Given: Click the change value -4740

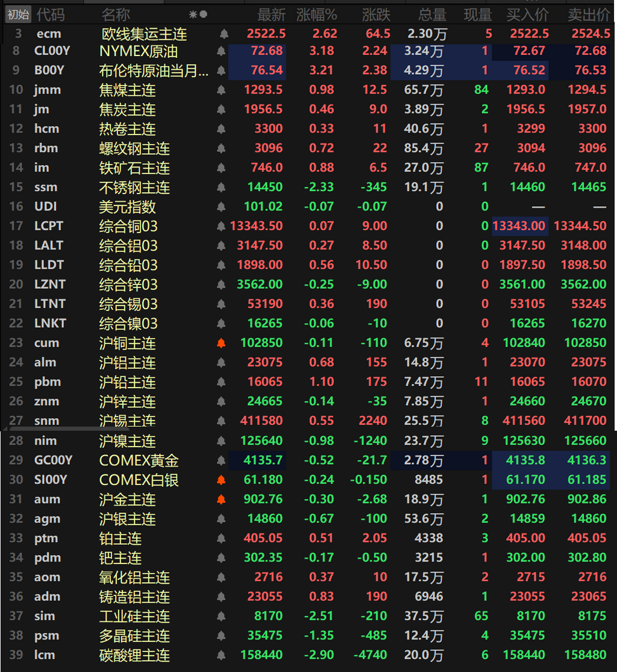Looking at the screenshot, I should click(x=370, y=655).
